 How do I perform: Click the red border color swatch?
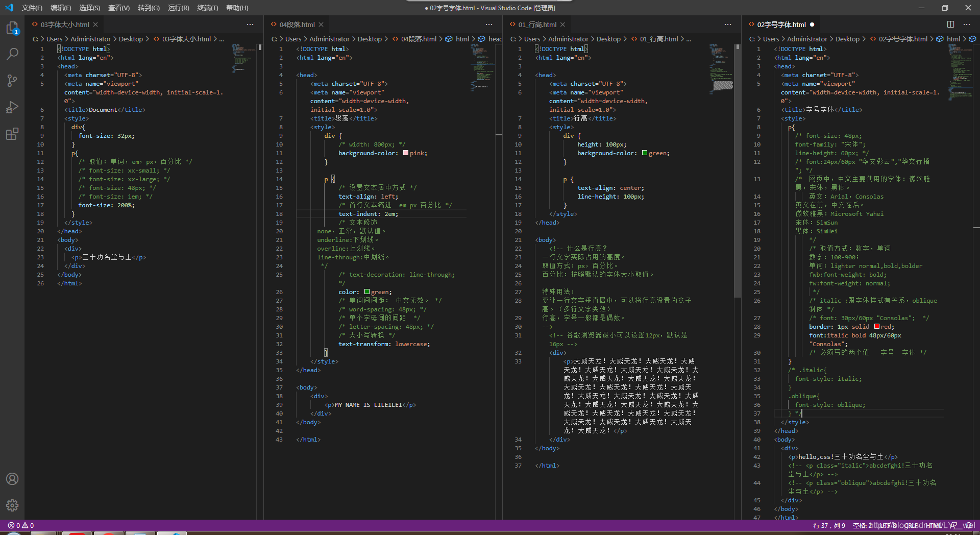pos(877,326)
